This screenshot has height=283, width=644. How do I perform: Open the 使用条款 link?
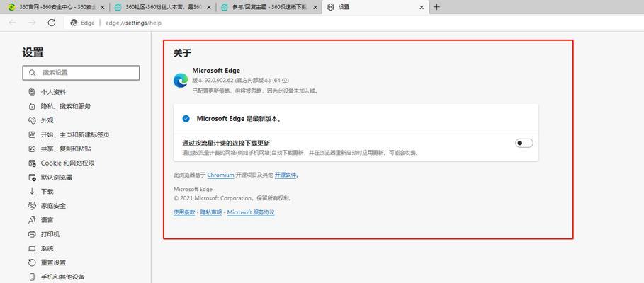tap(184, 212)
